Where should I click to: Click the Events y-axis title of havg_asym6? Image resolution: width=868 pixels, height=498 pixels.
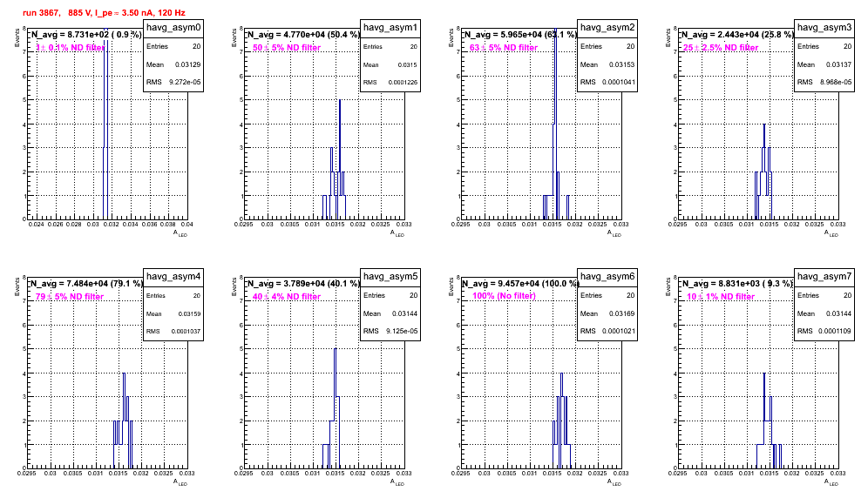(x=451, y=287)
